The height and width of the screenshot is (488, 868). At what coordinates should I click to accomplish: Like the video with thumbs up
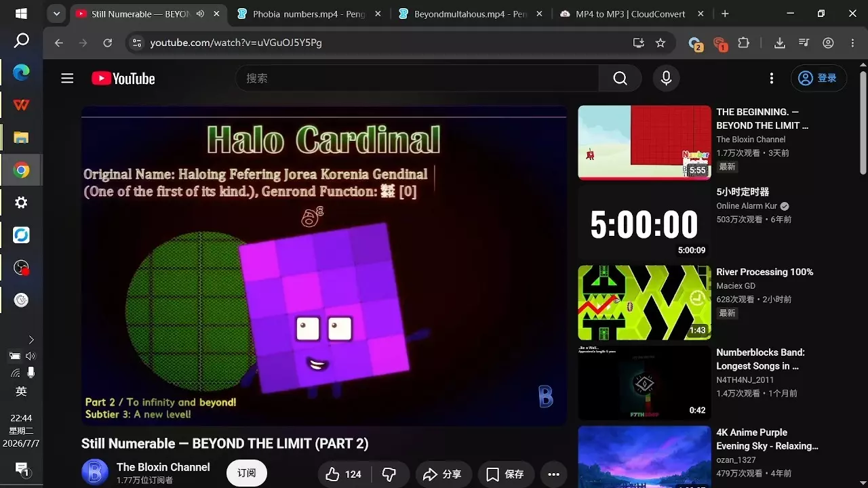click(x=344, y=474)
